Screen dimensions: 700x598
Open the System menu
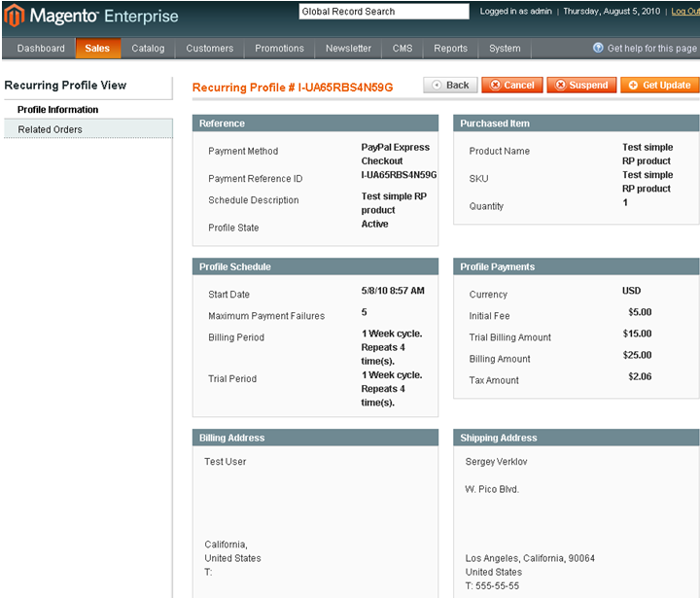tap(505, 49)
